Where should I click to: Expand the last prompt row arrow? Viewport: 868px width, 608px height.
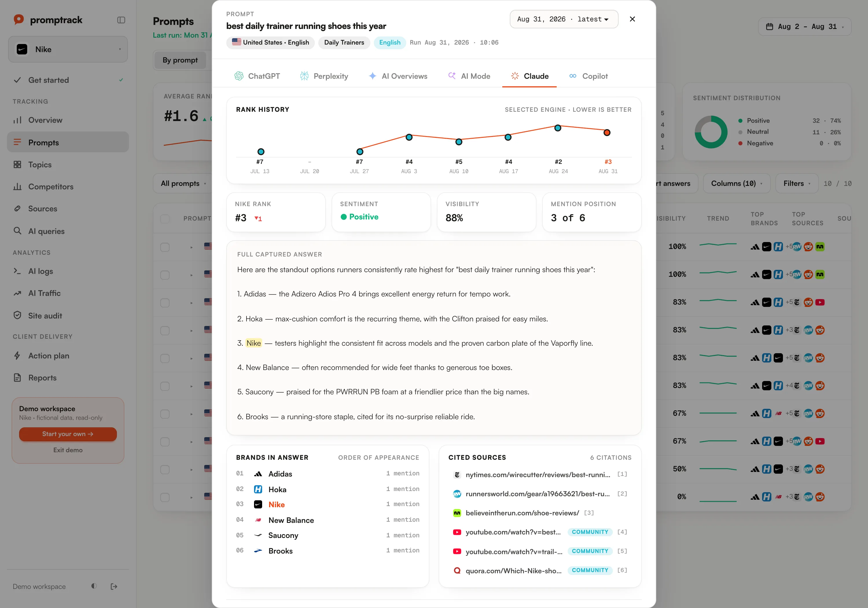coord(192,497)
